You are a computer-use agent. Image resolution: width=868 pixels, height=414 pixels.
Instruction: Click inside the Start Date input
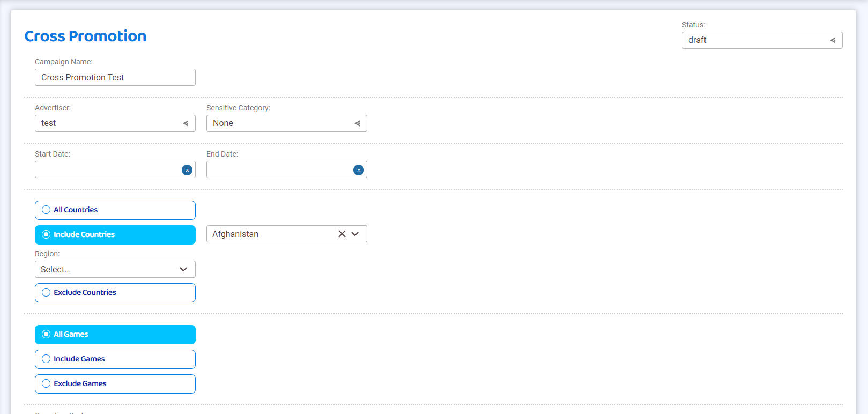[107, 170]
